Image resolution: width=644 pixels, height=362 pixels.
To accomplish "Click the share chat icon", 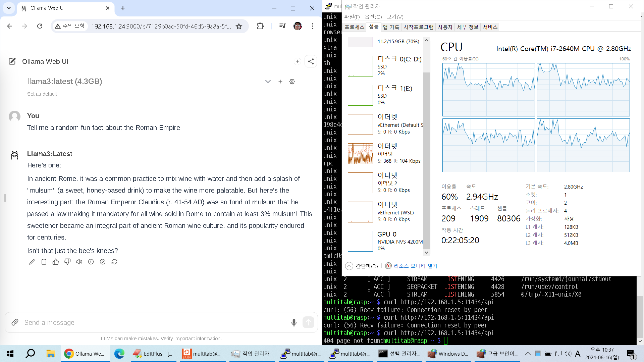I will (311, 61).
